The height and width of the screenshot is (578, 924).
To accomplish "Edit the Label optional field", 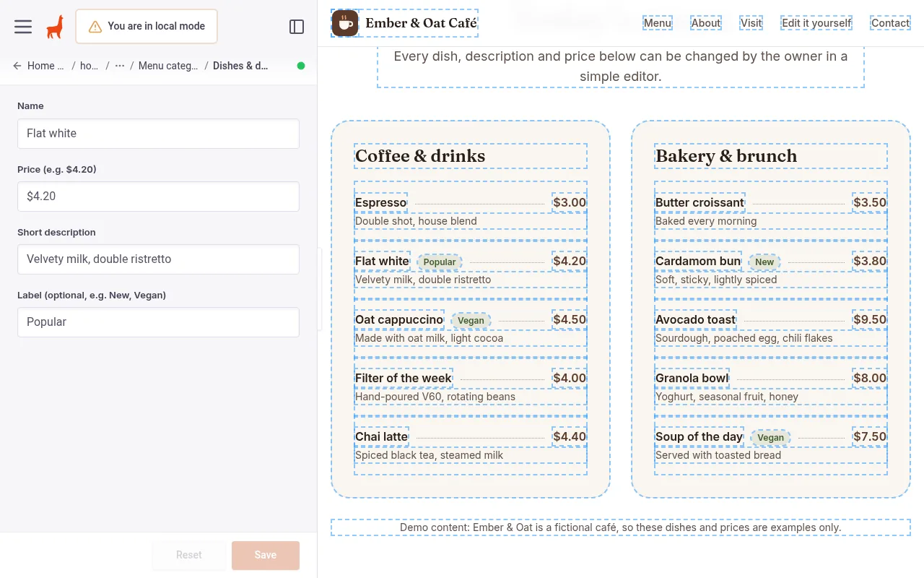I will point(158,322).
